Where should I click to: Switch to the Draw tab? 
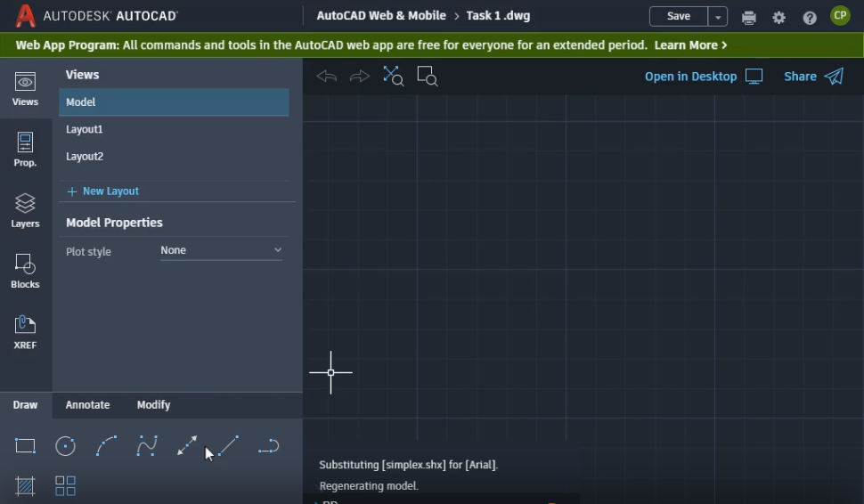tap(25, 405)
